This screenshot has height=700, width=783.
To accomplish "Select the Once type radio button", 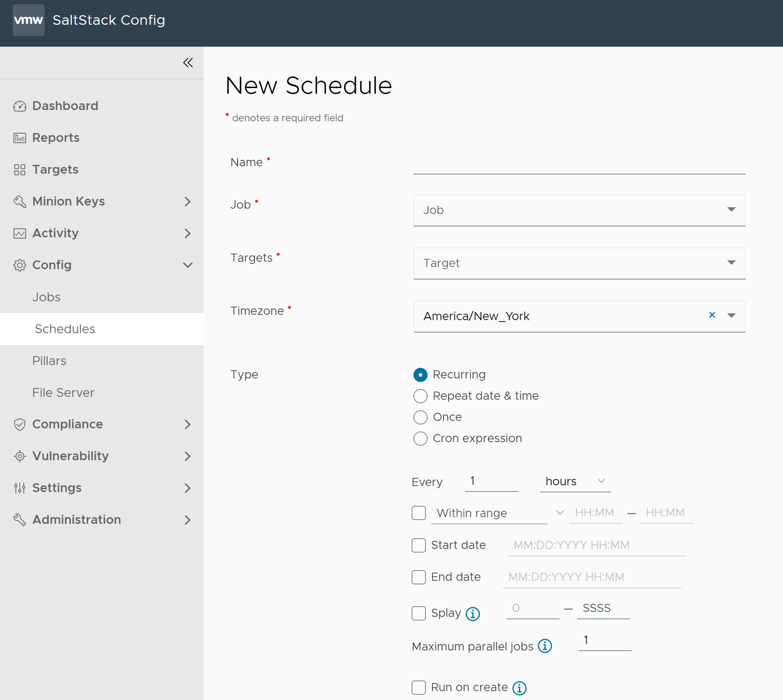I will click(x=419, y=417).
